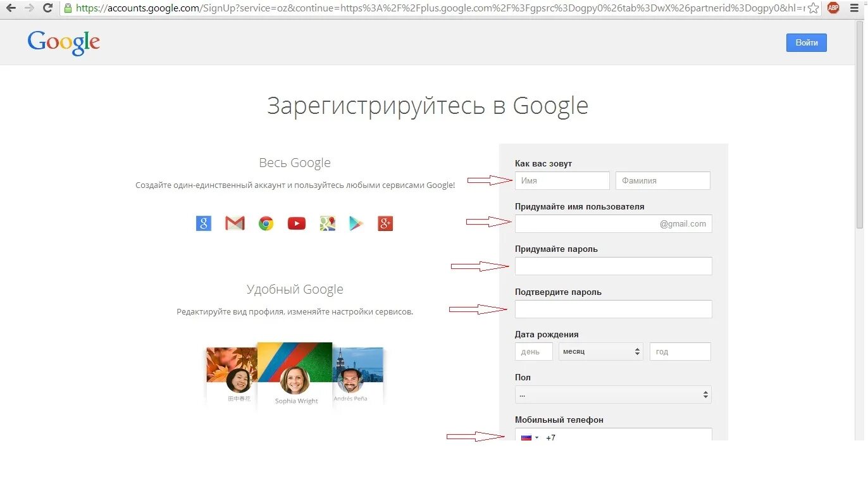Open the Chrome hamburger menu
Screen dimensions: 868x486
(854, 8)
